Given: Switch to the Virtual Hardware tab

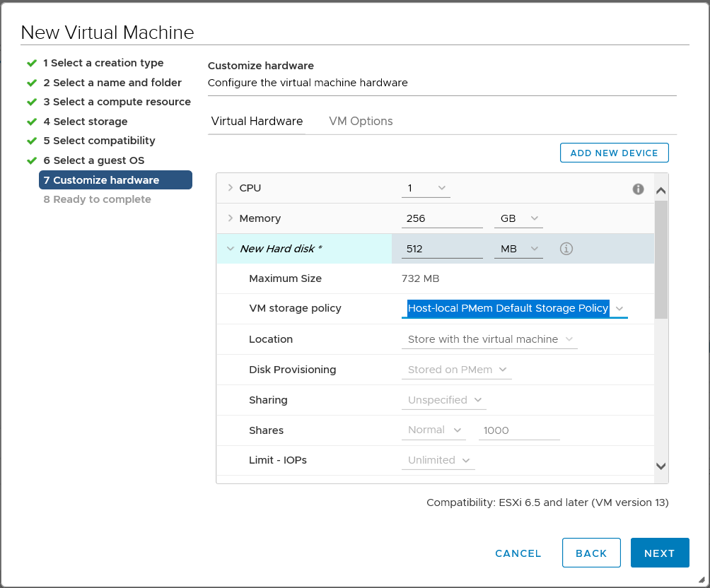Looking at the screenshot, I should 257,122.
